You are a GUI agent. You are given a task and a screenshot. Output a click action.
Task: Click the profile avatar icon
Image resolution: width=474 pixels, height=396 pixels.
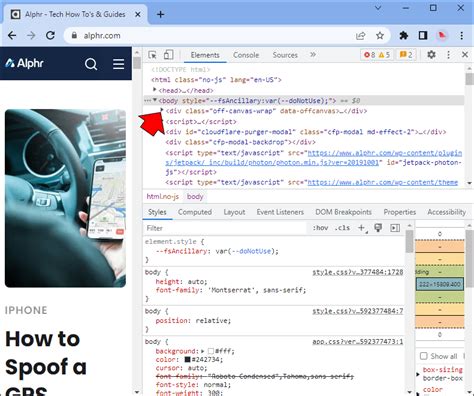click(442, 35)
